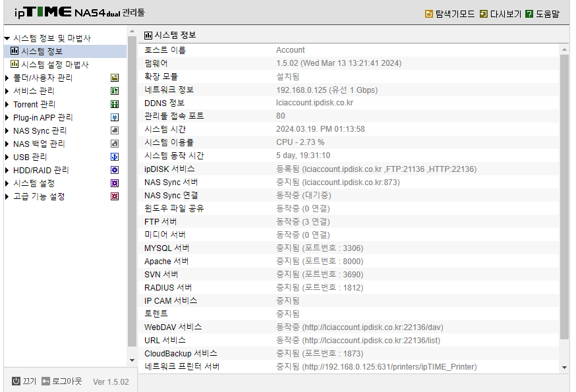Click the 서비스 관리 green icon

(115, 91)
